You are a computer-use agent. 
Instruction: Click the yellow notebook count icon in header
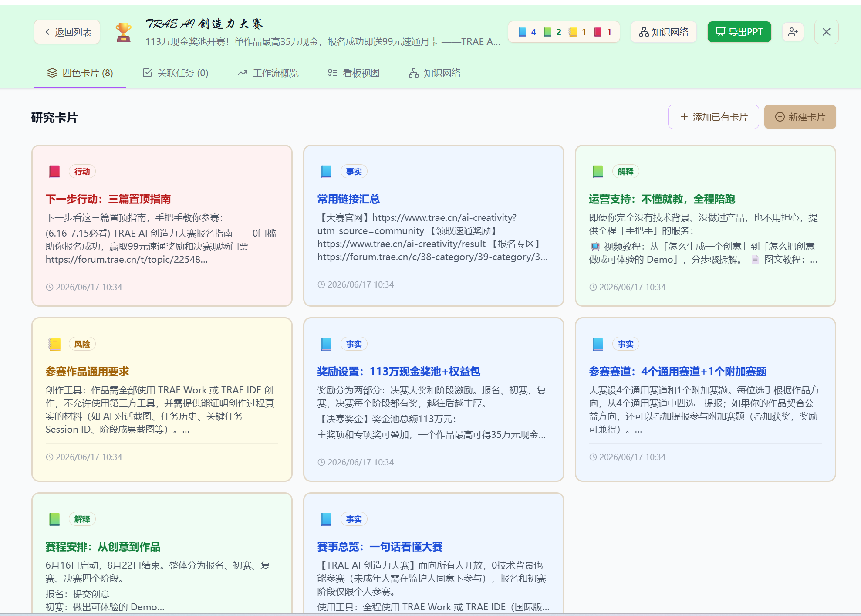(x=573, y=32)
